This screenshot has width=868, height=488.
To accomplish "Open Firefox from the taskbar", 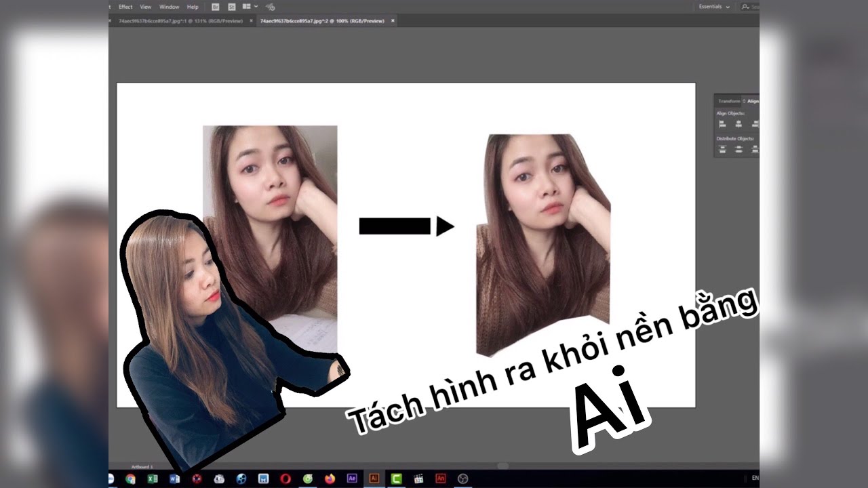I will 330,479.
